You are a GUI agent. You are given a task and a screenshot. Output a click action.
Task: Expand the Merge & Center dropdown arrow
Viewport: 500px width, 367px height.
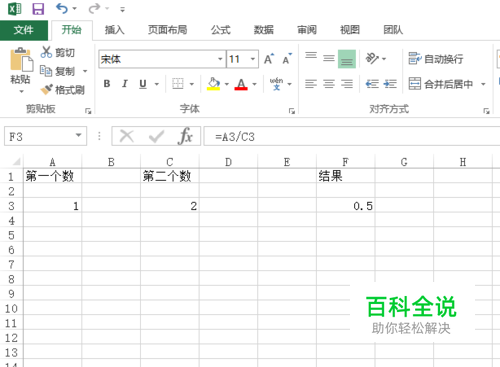(x=483, y=84)
